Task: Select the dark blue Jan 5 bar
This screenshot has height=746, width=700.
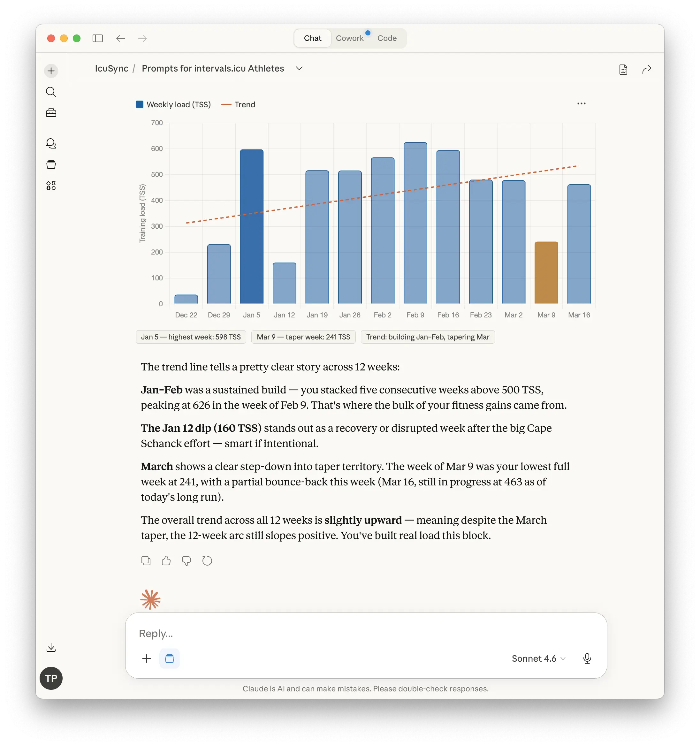Action: point(252,227)
